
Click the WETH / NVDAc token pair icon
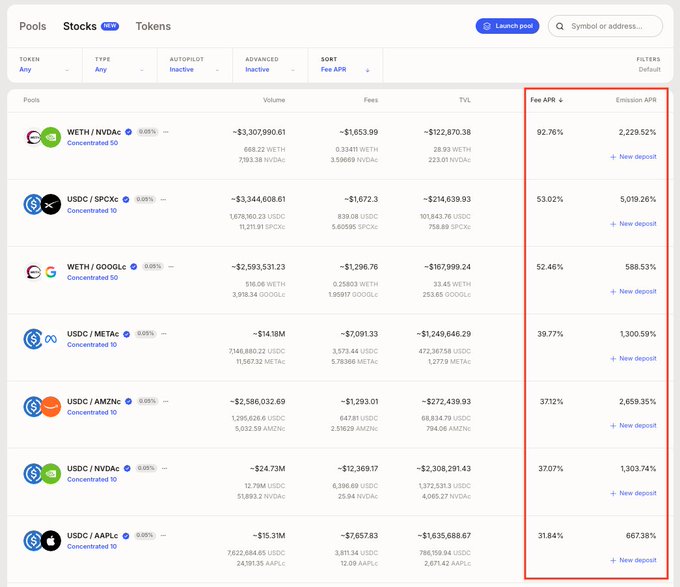pos(42,137)
